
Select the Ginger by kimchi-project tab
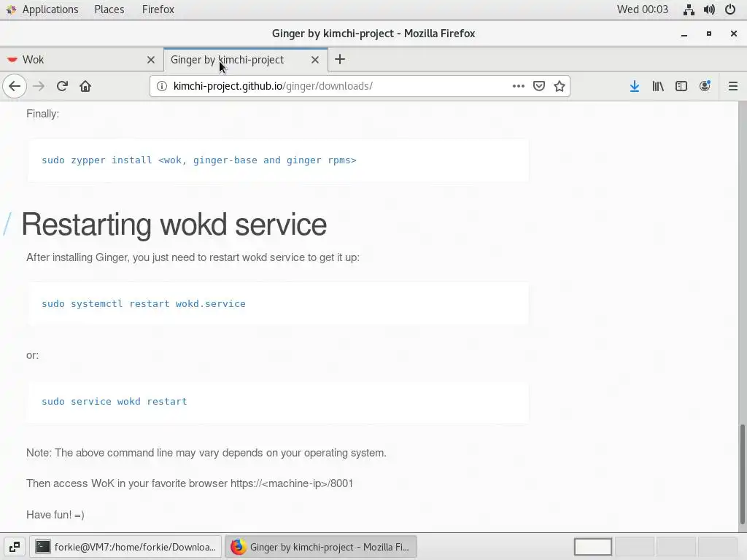point(245,60)
